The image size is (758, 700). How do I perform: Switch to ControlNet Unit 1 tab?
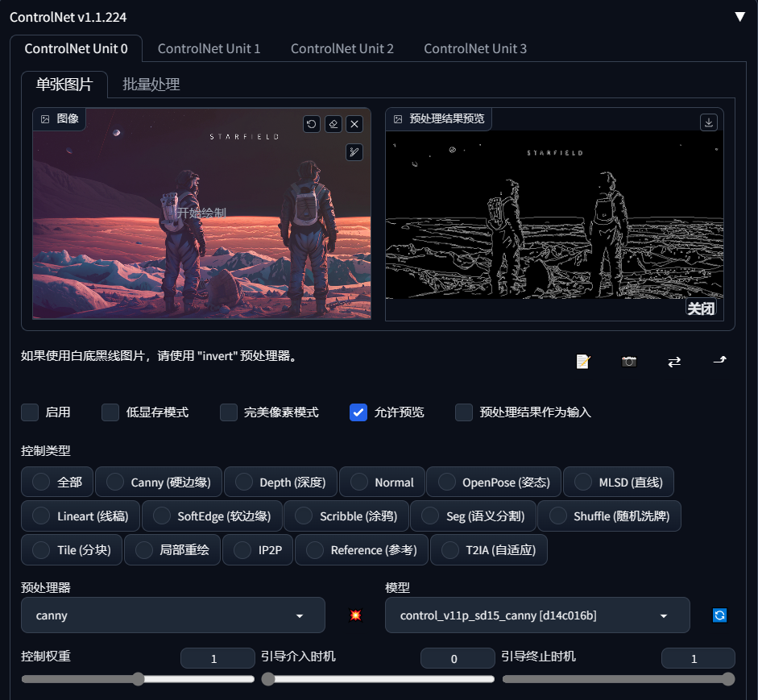tap(209, 48)
